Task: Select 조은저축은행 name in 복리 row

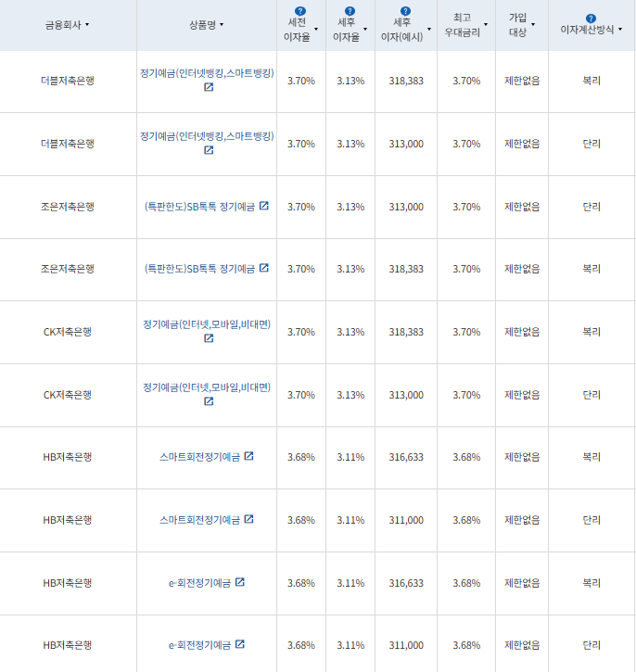Action: pos(68,269)
